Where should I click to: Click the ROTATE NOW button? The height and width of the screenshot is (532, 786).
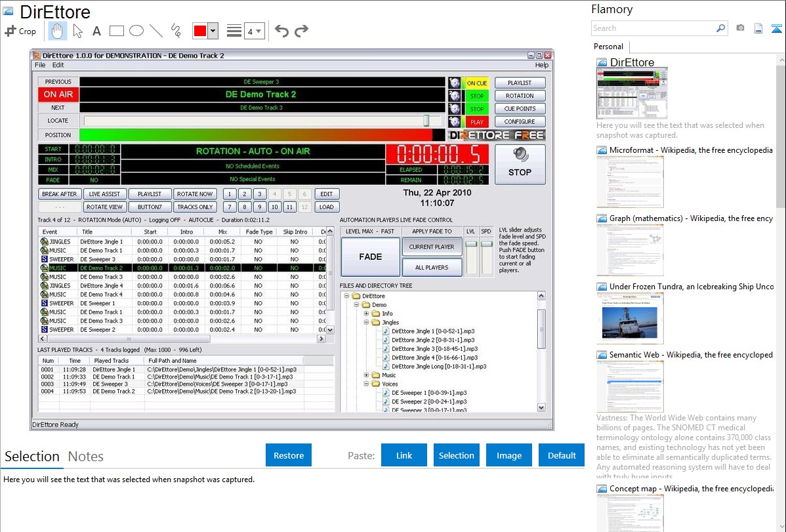pyautogui.click(x=194, y=194)
